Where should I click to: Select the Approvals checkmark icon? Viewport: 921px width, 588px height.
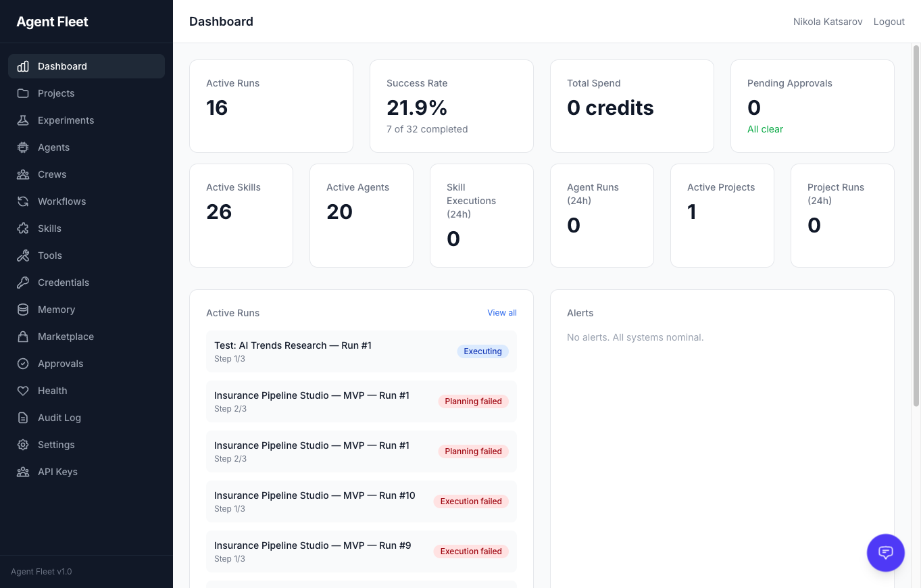(x=23, y=364)
